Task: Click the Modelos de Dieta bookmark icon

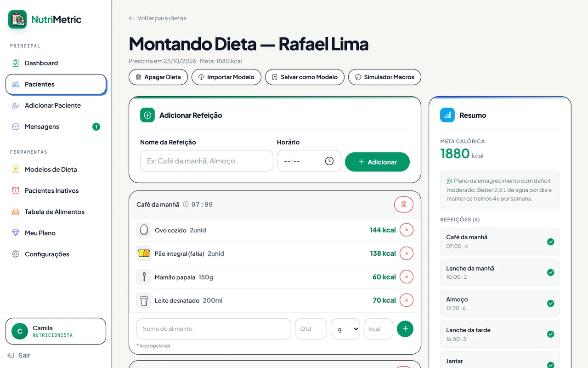Action: coord(16,169)
